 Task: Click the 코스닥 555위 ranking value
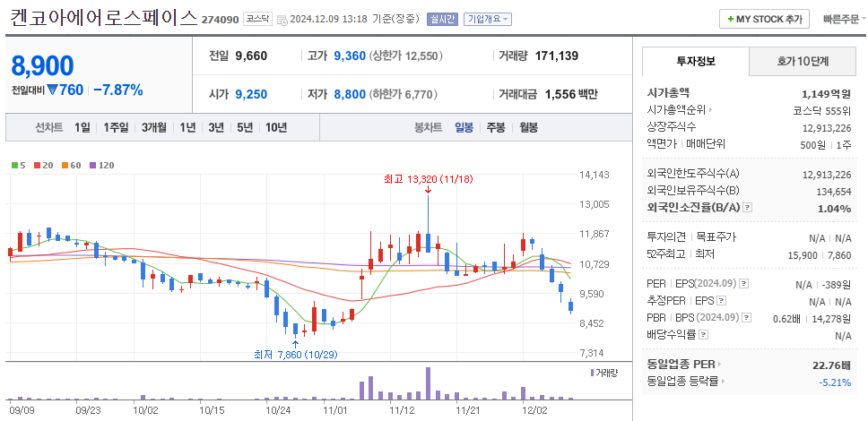[x=821, y=110]
